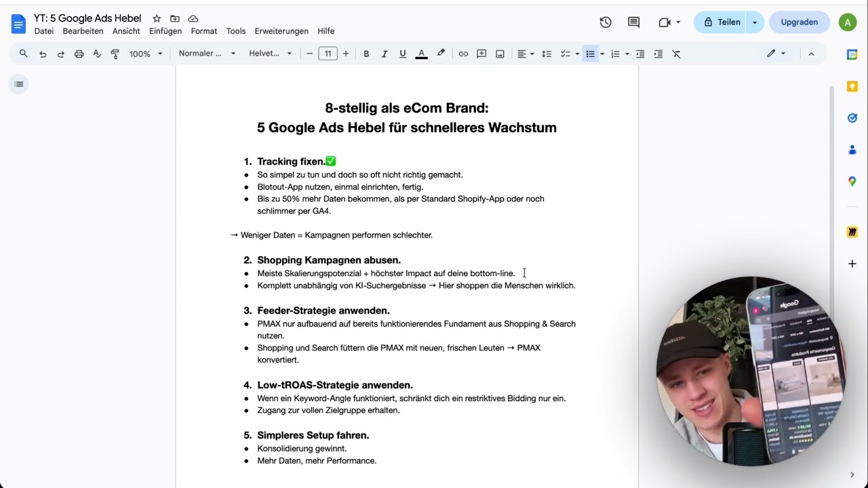
Task: Open Contacts side panel
Action: (852, 150)
